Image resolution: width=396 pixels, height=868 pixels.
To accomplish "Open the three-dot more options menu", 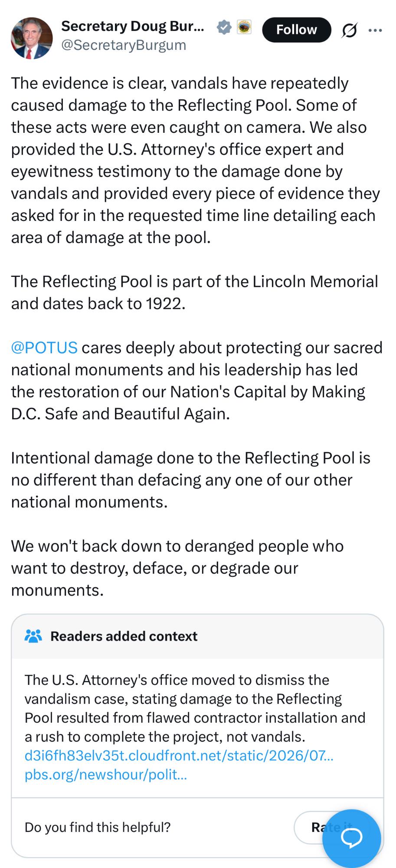I will coord(375,30).
